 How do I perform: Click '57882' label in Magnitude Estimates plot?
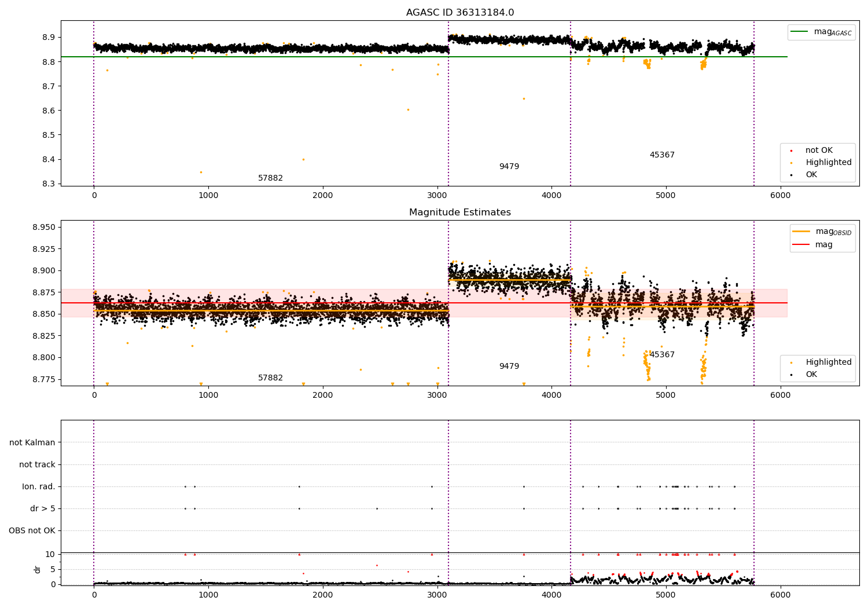tap(270, 378)
